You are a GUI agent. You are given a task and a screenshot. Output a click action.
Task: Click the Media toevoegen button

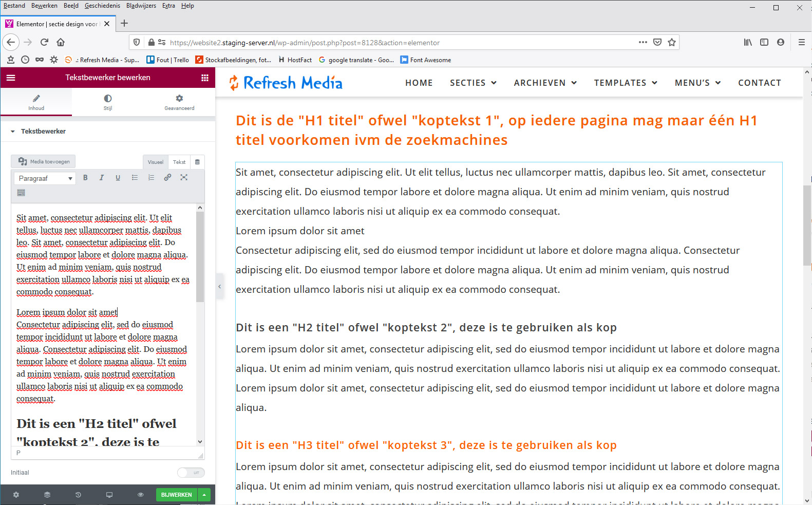pyautogui.click(x=44, y=161)
